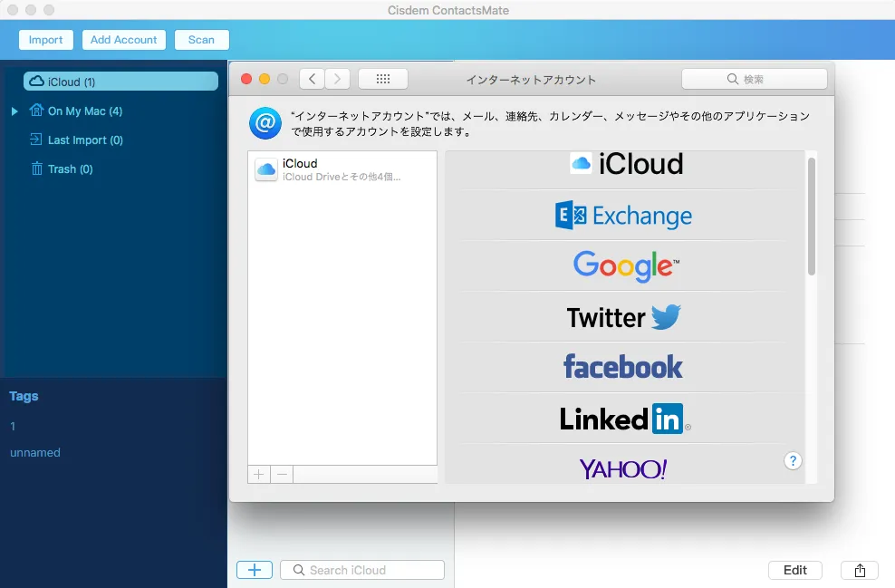Add an account with the small plus button
The image size is (895, 588).
tap(259, 474)
